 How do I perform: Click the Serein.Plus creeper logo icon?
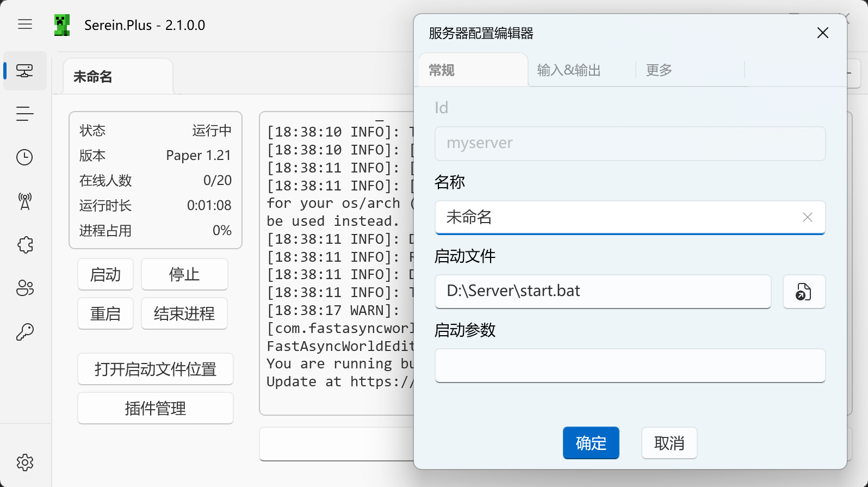tap(62, 25)
